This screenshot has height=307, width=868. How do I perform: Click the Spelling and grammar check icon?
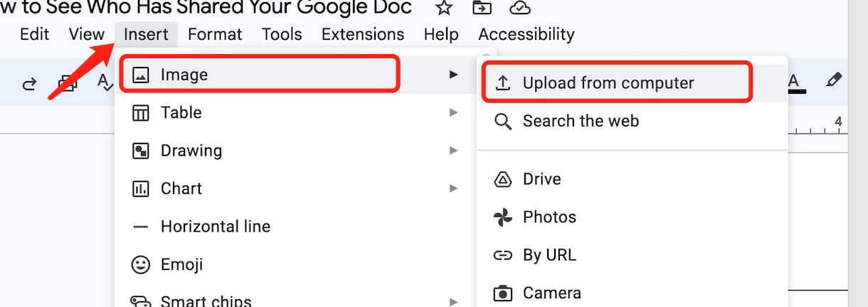click(x=105, y=83)
